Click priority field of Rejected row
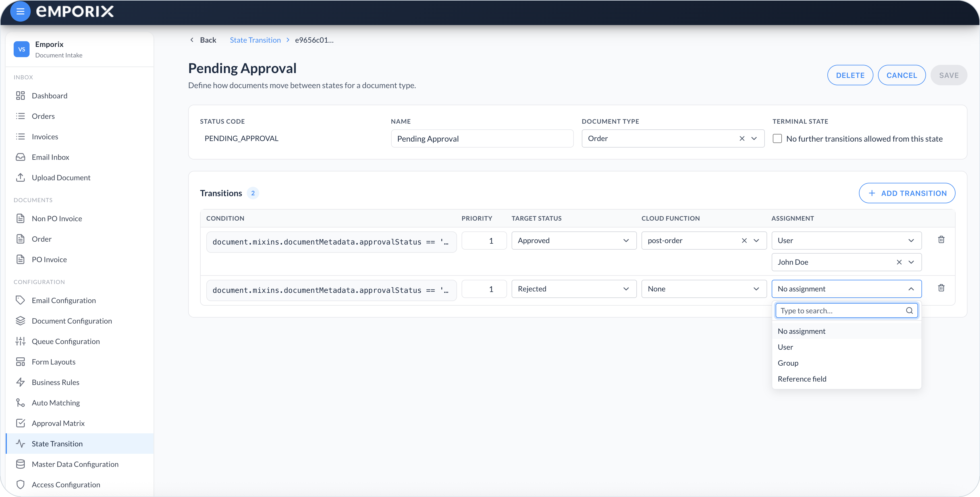980x497 pixels. [x=484, y=289]
